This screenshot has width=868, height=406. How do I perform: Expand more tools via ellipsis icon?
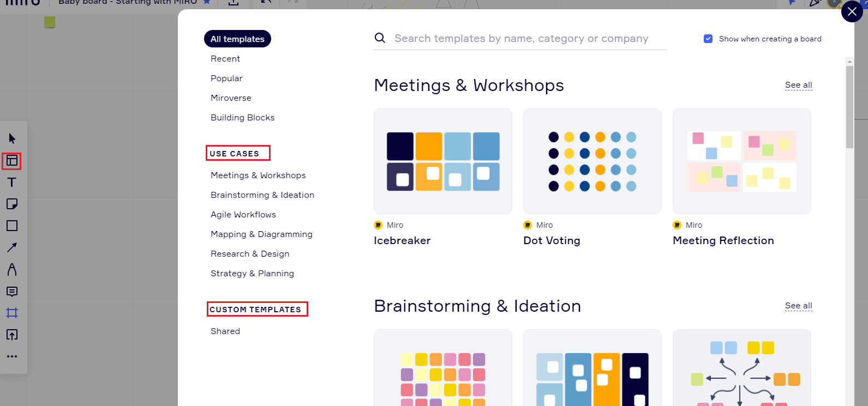[11, 356]
